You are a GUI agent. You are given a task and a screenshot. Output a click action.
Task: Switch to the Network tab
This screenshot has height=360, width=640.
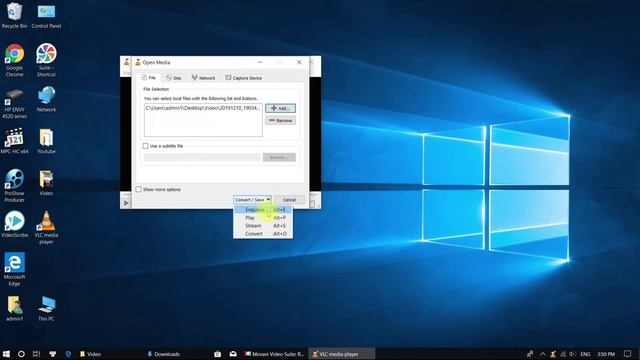pyautogui.click(x=203, y=78)
